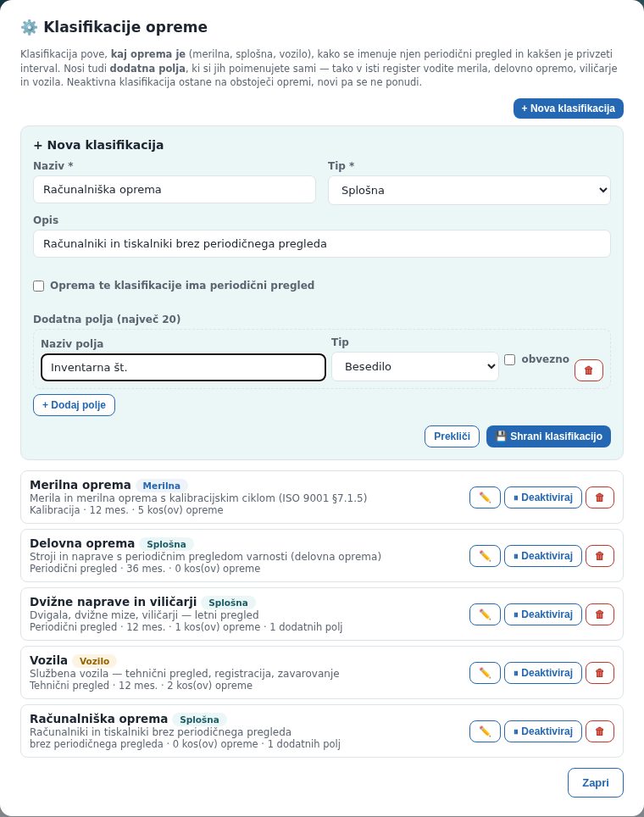The image size is (644, 817).
Task: Click Prekliči to cancel the form
Action: (x=452, y=436)
